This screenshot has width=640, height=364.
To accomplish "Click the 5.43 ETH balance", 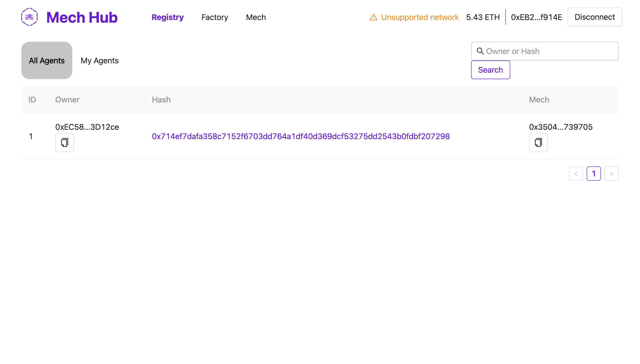I will pos(483,17).
